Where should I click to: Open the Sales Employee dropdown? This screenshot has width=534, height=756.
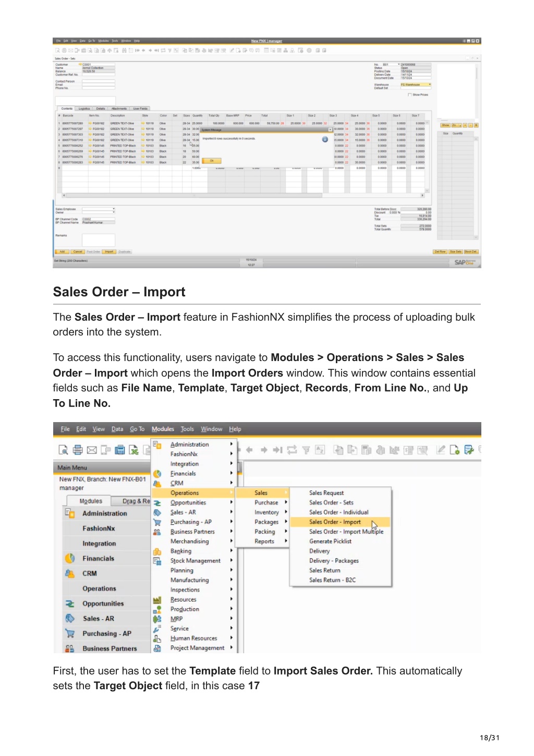click(x=114, y=209)
